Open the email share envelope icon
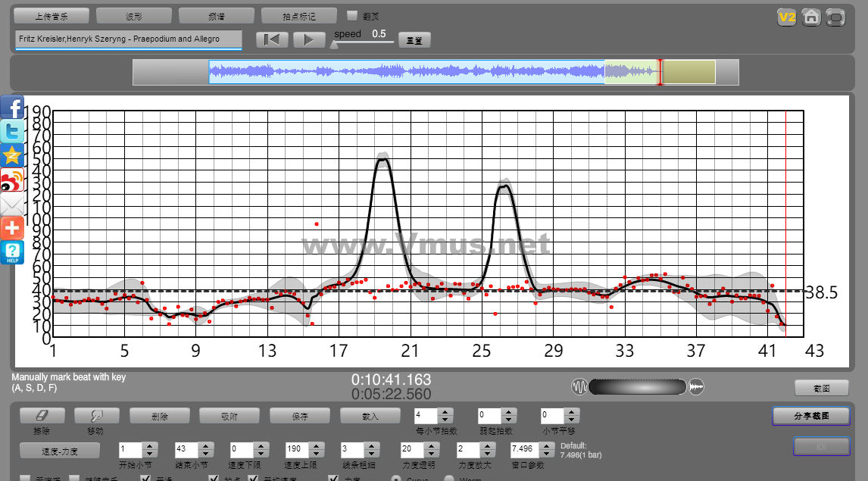Screen dimensions: 868x481 click(x=12, y=204)
